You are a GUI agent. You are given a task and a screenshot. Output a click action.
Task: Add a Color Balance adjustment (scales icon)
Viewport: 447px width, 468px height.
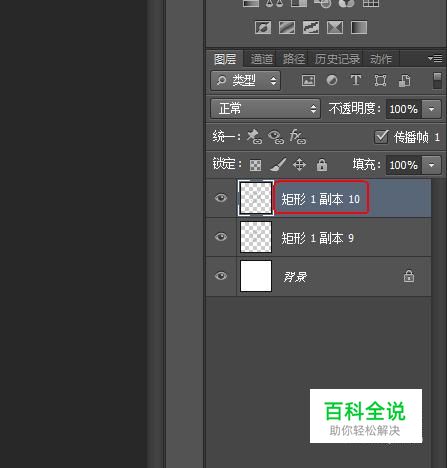pyautogui.click(x=274, y=3)
